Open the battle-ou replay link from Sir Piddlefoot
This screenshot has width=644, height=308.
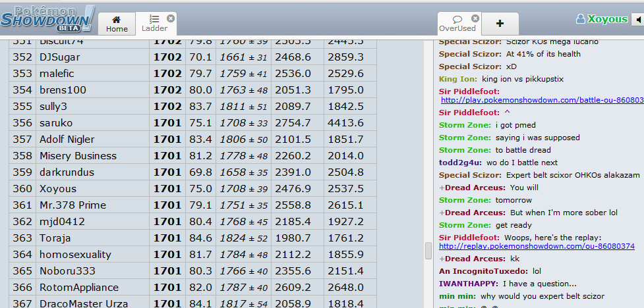[x=542, y=100]
